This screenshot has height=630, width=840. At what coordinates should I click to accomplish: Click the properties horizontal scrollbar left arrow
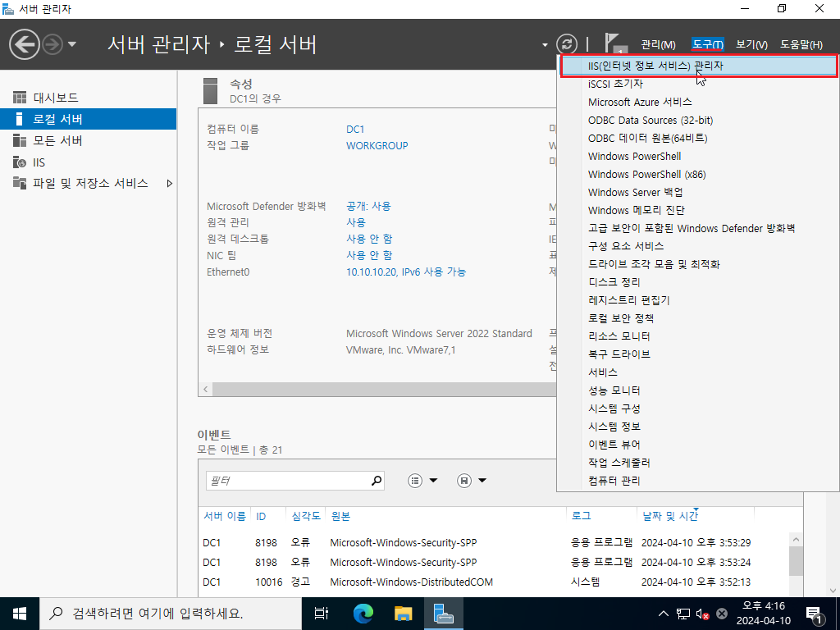[x=206, y=390]
